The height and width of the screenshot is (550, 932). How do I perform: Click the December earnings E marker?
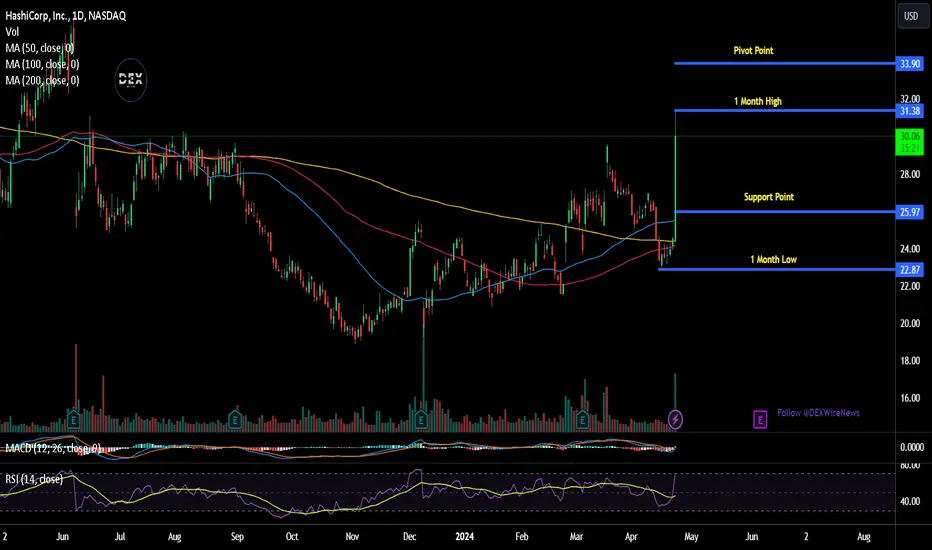(421, 420)
